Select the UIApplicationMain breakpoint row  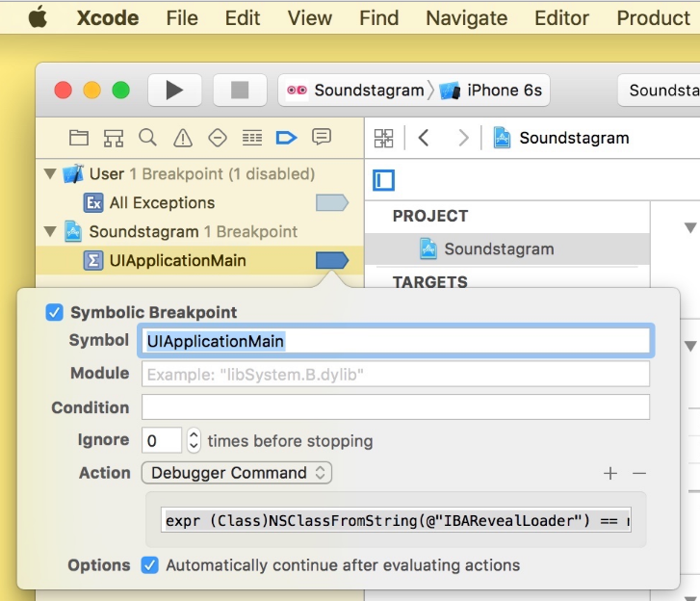point(199,260)
